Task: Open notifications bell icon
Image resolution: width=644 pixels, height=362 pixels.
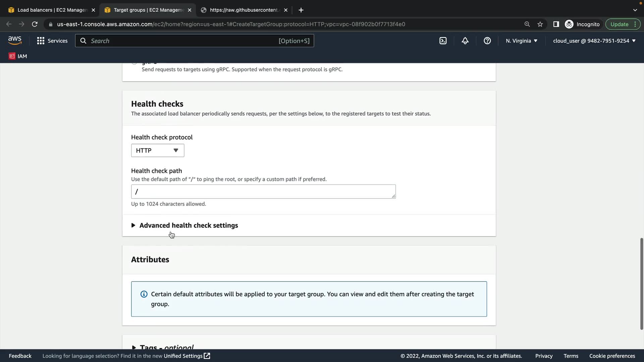Action: (465, 41)
